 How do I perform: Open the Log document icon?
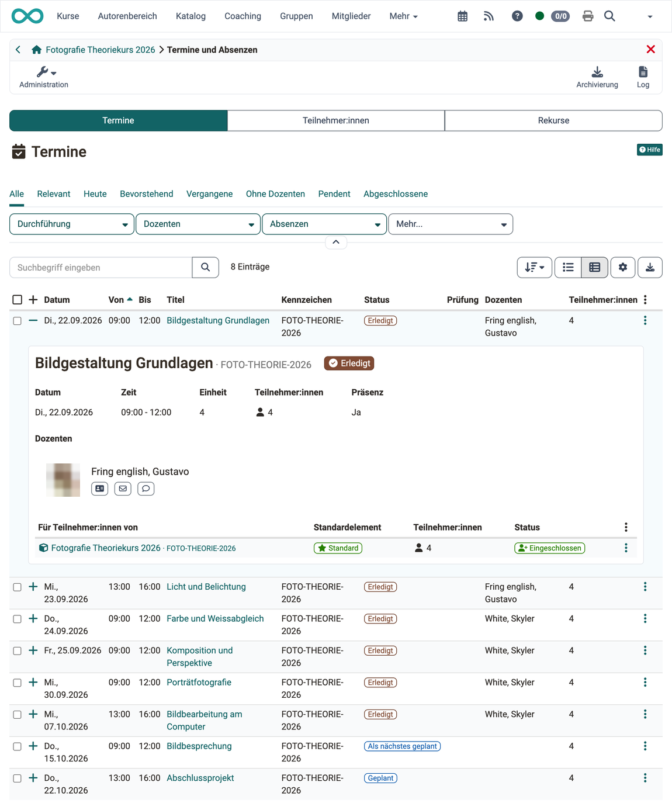(643, 72)
